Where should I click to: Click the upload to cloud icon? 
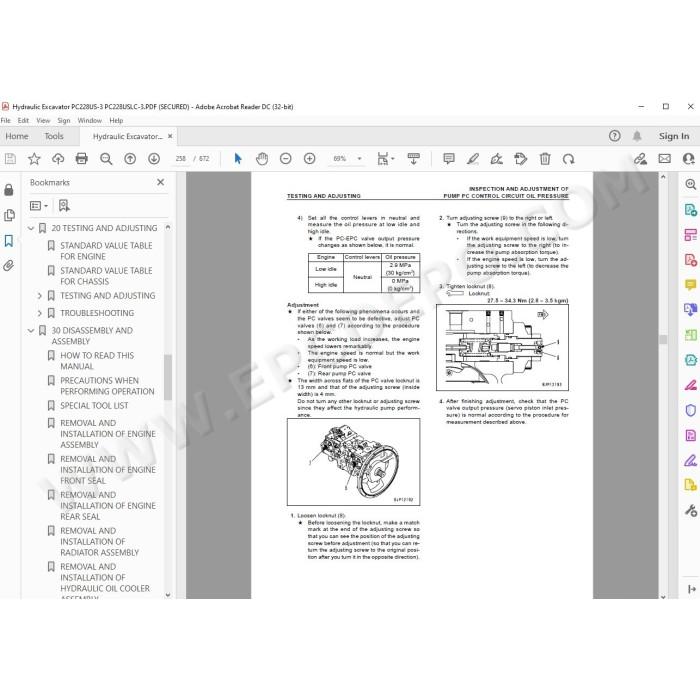point(58,158)
